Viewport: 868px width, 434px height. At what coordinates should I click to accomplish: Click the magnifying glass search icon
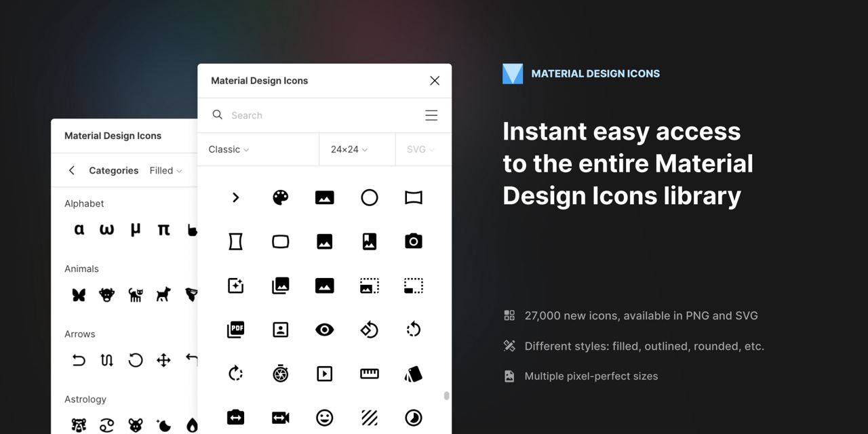218,115
